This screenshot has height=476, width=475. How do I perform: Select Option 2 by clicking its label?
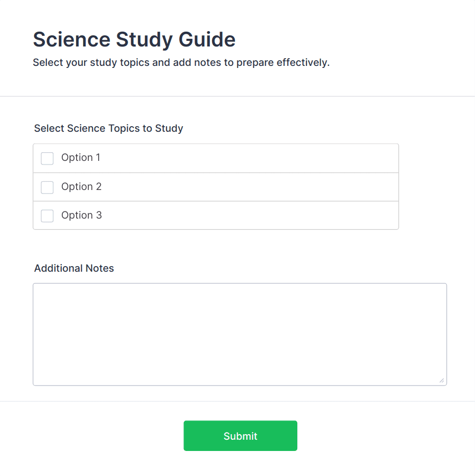[80, 187]
